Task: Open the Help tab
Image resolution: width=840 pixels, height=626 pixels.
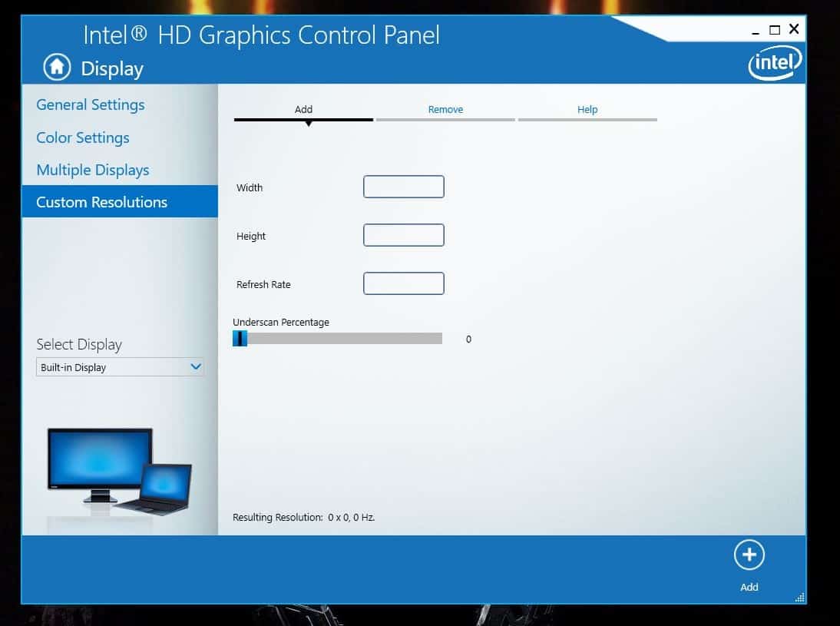Action: point(587,109)
